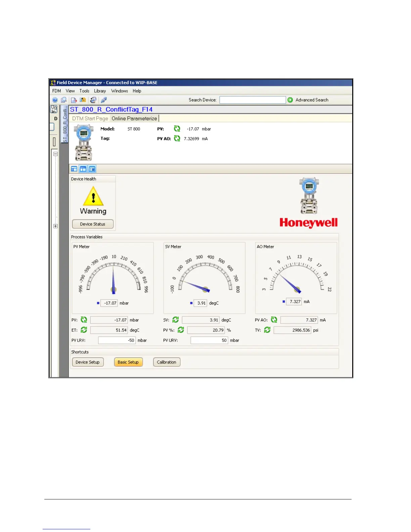The height and width of the screenshot is (532, 411).
Task: Click the ST_800_R_ConflictTag_F14 title text
Action: [x=111, y=109]
